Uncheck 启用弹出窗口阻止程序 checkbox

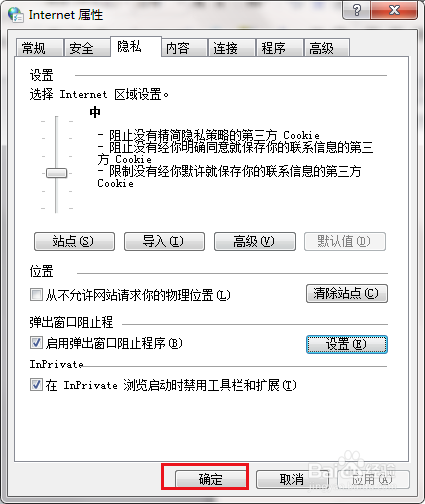36,343
